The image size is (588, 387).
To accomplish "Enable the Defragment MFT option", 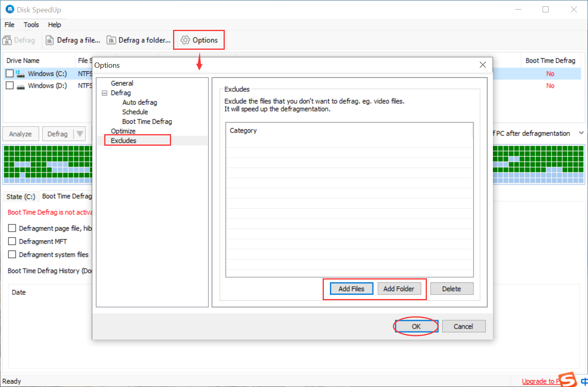I will click(x=12, y=241).
